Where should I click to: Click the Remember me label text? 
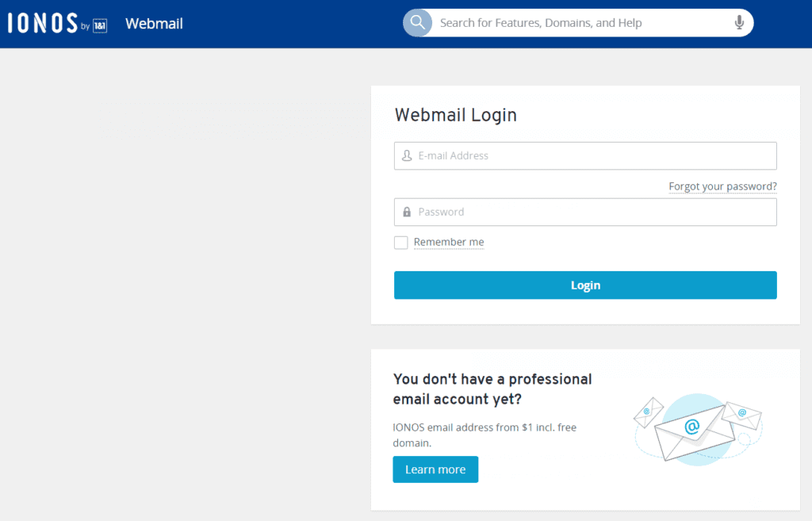click(449, 242)
